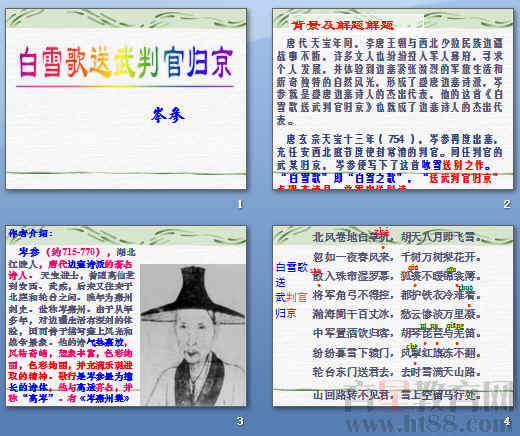Click the rainbow title 白雪歌送武判官归京
This screenshot has height=436, width=520.
pyautogui.click(x=126, y=62)
